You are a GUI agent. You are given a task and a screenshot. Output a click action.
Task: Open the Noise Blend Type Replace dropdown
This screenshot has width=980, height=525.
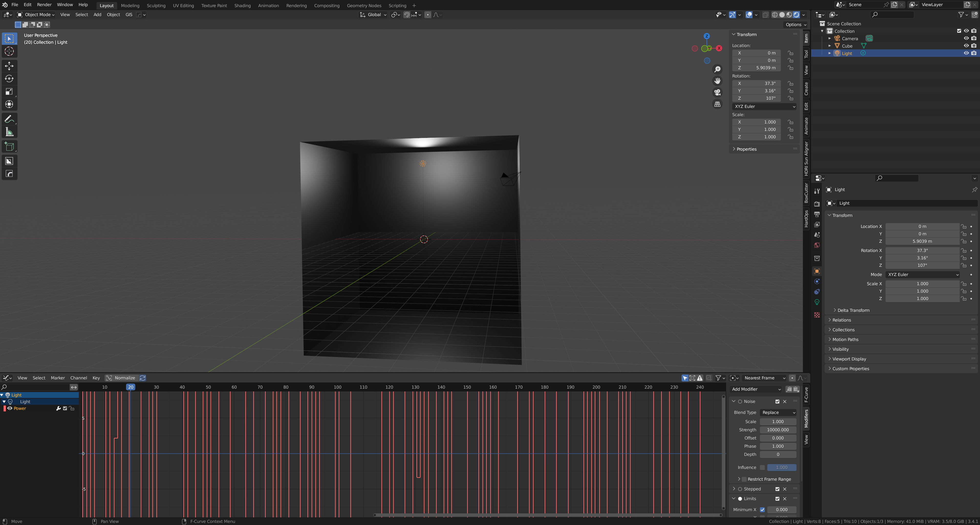[778, 412]
